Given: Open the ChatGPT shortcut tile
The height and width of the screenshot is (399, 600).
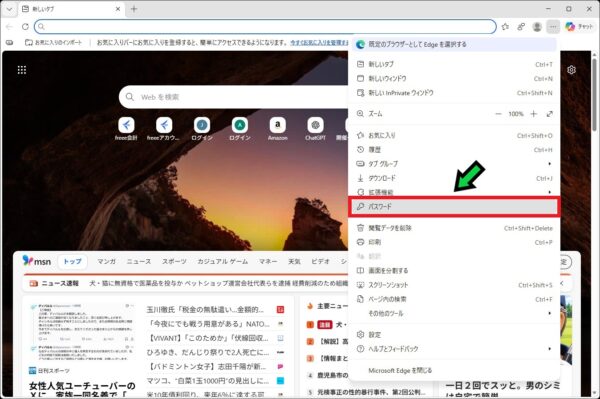Looking at the screenshot, I should (x=315, y=129).
